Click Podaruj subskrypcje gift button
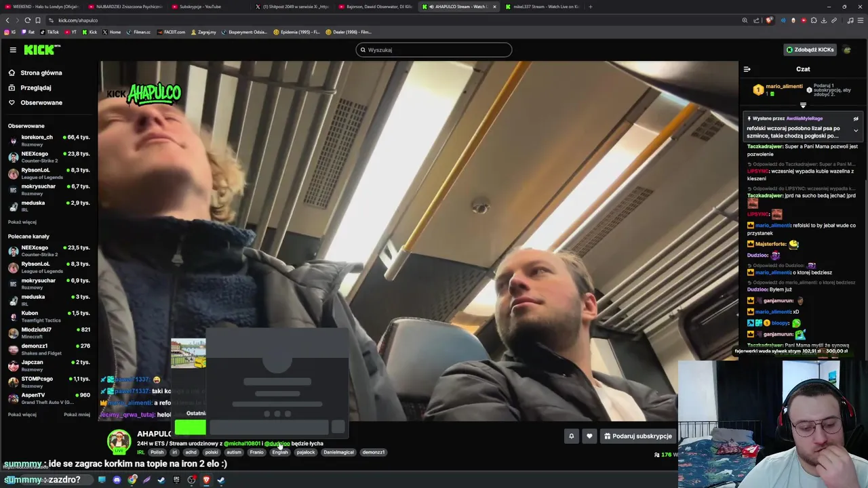This screenshot has height=488, width=868. pyautogui.click(x=638, y=436)
